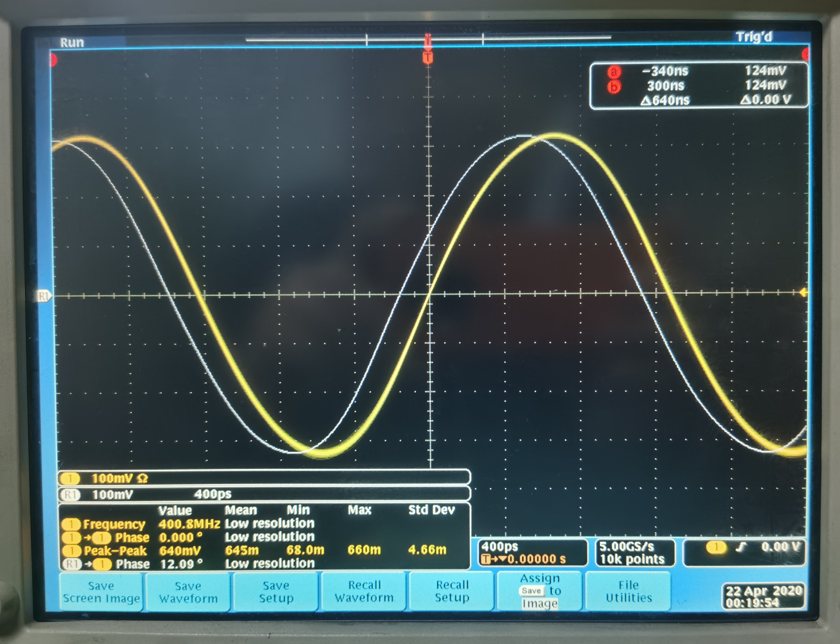Click the Δ640ns cursor delta reading

click(x=665, y=101)
